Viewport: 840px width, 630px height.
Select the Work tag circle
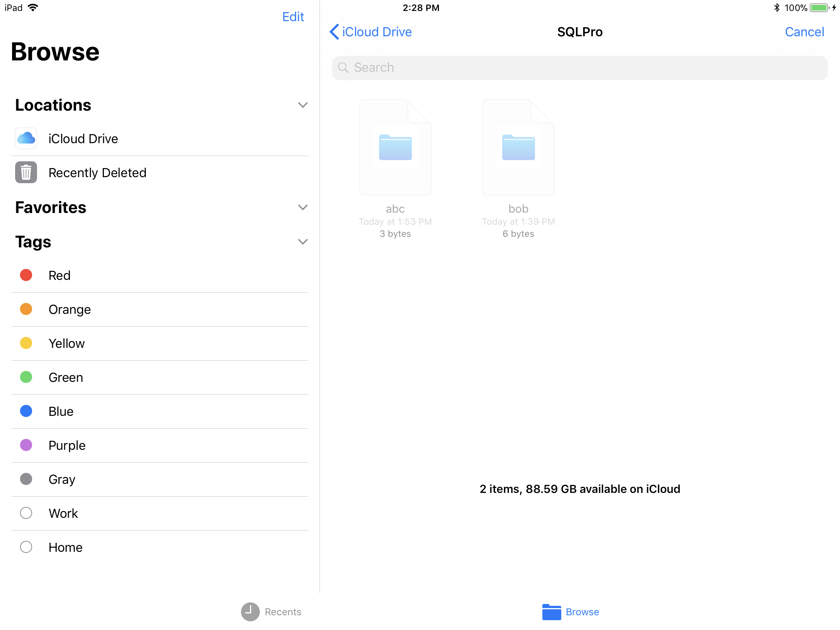point(26,513)
